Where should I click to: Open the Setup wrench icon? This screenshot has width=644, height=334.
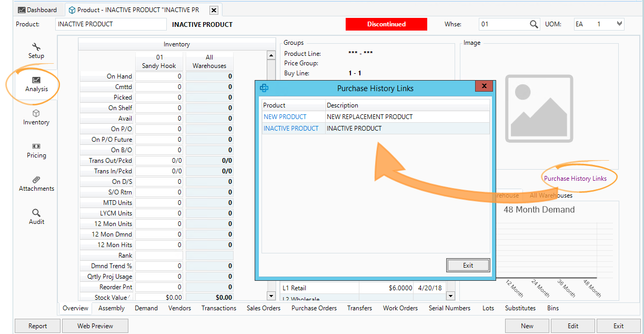click(x=36, y=47)
